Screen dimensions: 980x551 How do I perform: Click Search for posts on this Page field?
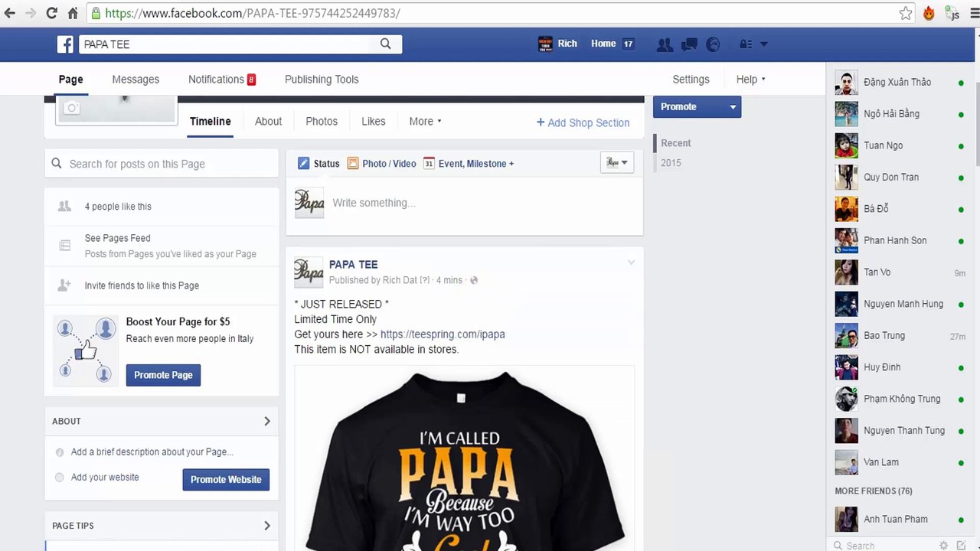click(x=162, y=164)
